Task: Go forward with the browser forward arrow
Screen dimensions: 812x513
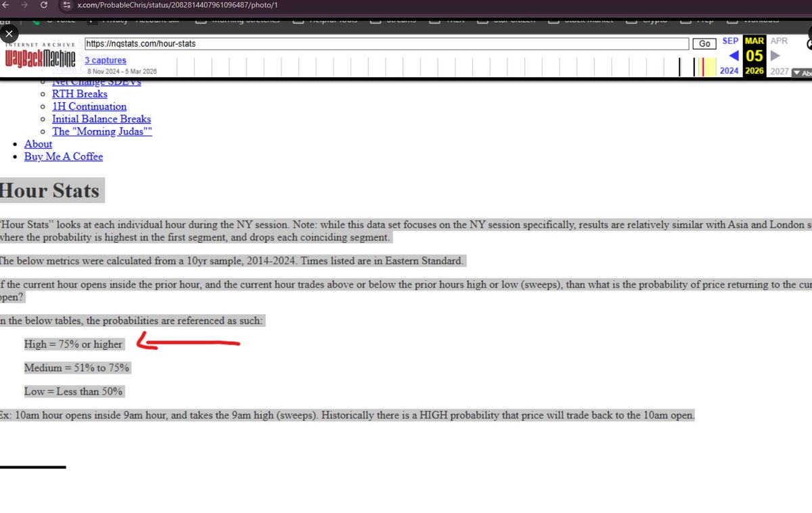Action: coord(24,5)
